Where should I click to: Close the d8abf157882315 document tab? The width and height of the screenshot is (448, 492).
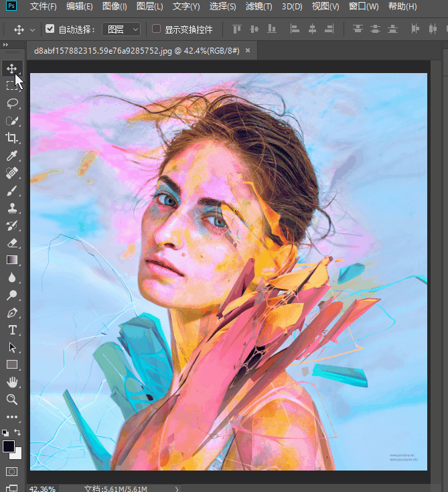(x=248, y=51)
